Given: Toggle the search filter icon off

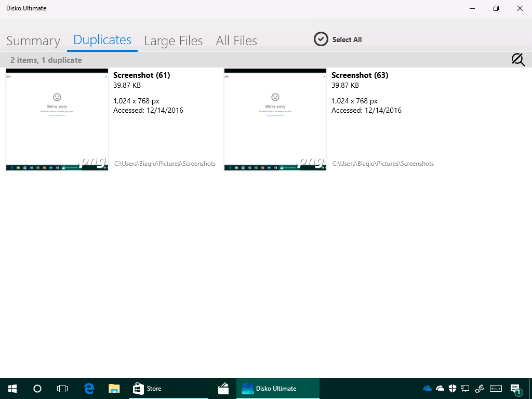Looking at the screenshot, I should [x=518, y=60].
